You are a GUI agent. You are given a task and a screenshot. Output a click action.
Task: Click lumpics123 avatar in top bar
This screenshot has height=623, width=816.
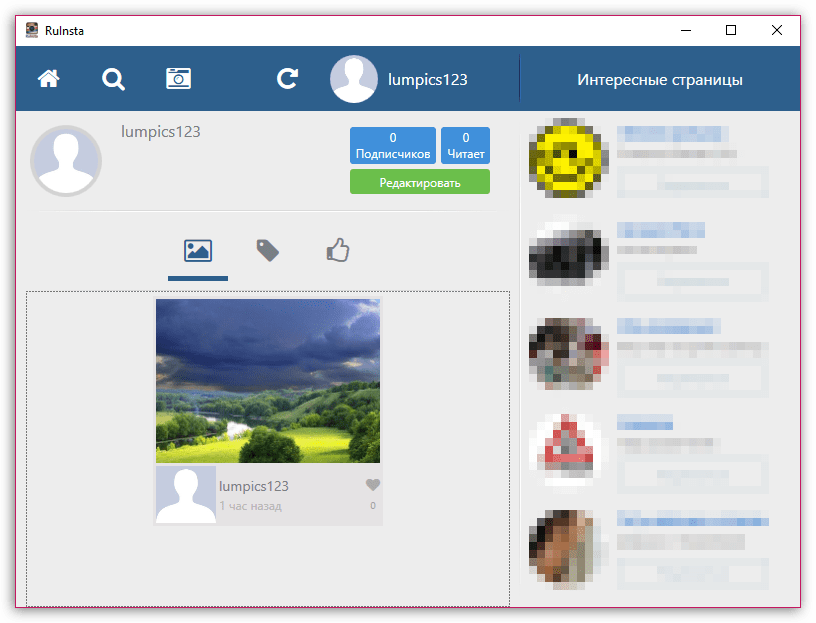(x=353, y=79)
